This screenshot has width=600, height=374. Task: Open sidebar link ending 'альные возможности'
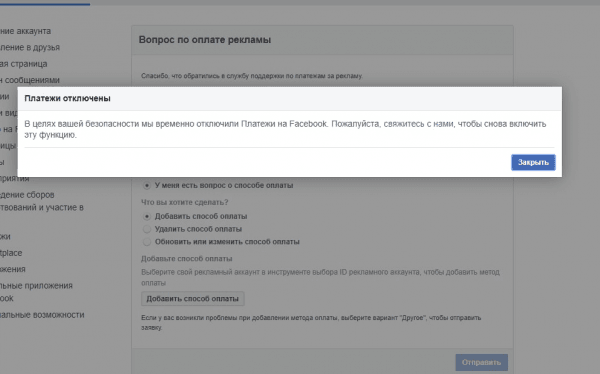(x=42, y=315)
